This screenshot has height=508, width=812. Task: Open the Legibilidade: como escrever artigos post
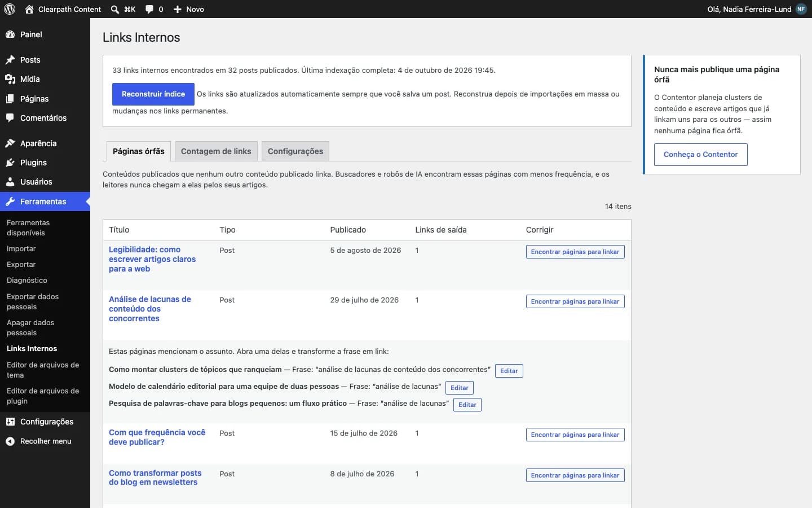(152, 259)
